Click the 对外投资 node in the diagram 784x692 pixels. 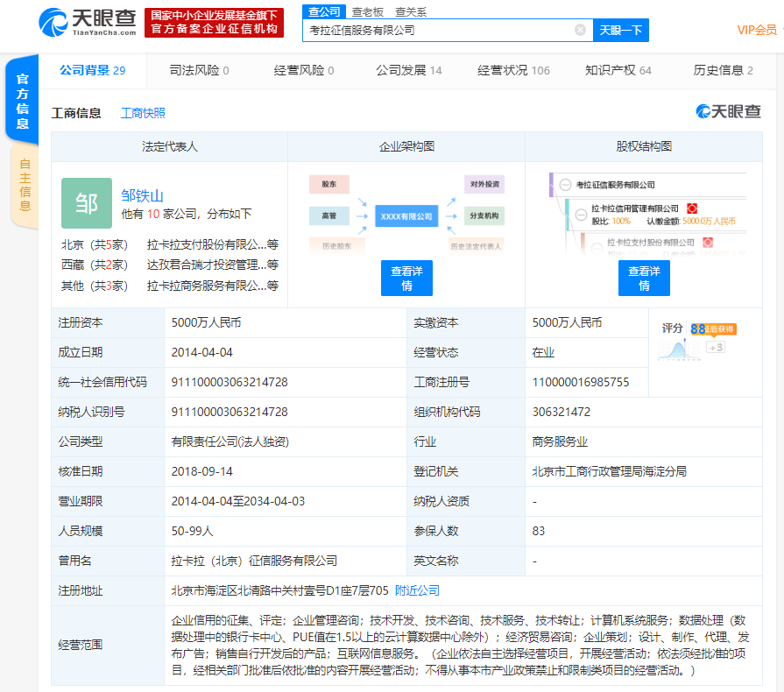[x=485, y=183]
